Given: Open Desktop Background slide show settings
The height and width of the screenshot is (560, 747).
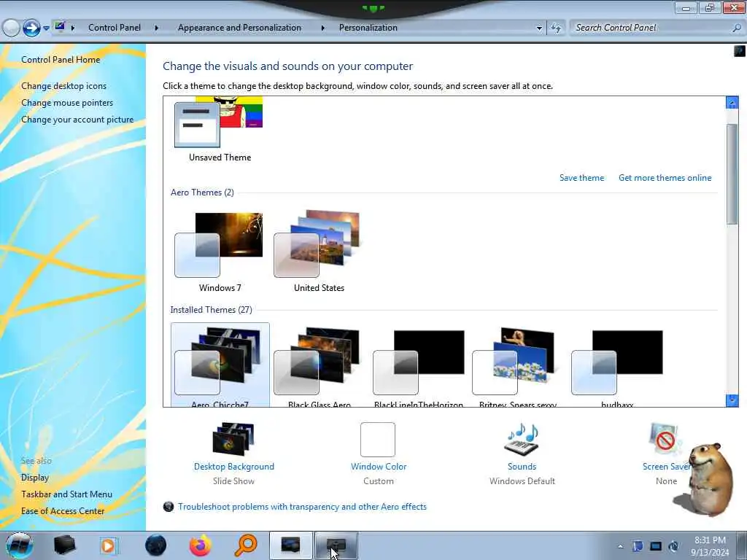Looking at the screenshot, I should [x=233, y=438].
